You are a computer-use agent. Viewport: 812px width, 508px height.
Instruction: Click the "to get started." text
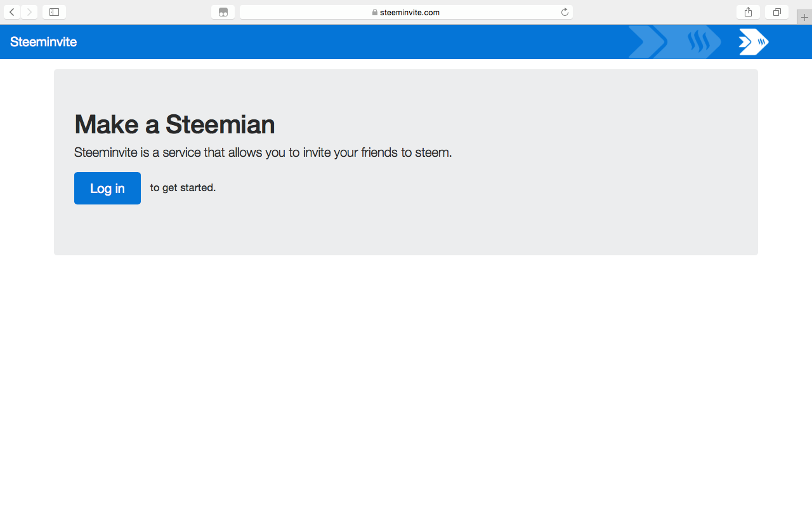(183, 188)
